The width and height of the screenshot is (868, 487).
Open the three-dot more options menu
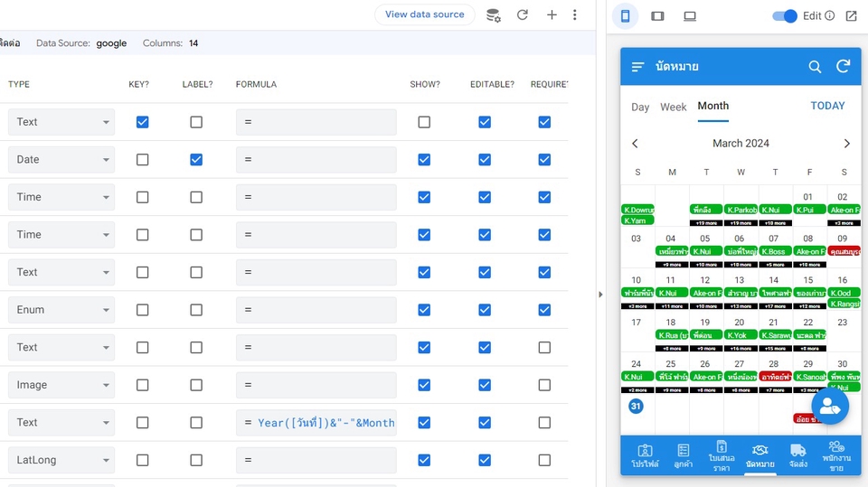tap(575, 15)
